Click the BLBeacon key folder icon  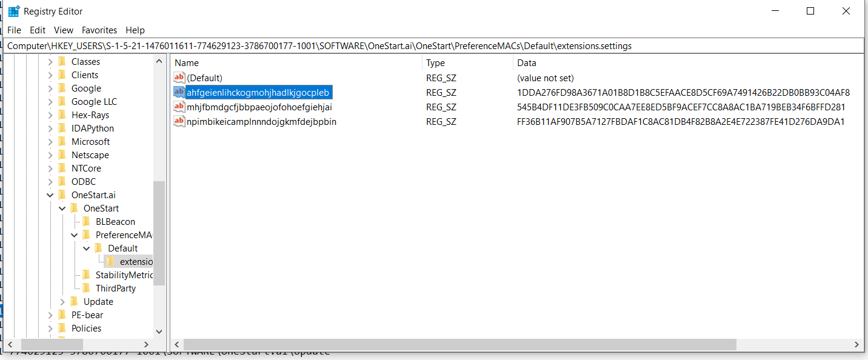click(86, 221)
